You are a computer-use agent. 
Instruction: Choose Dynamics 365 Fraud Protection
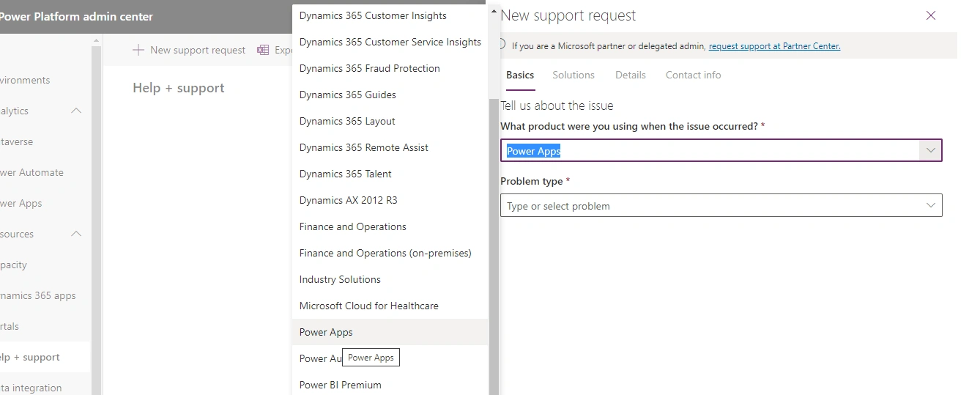[x=390, y=68]
